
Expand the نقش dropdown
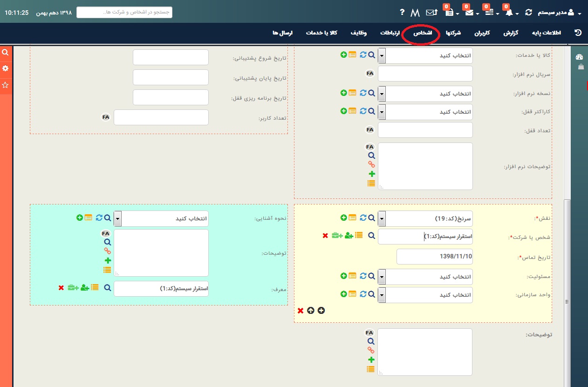point(382,217)
